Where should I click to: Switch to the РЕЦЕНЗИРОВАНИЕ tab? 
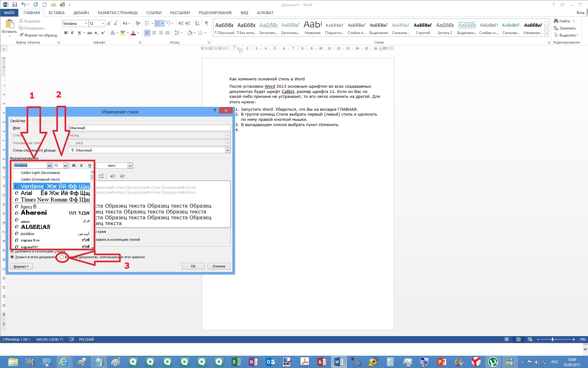[215, 13]
